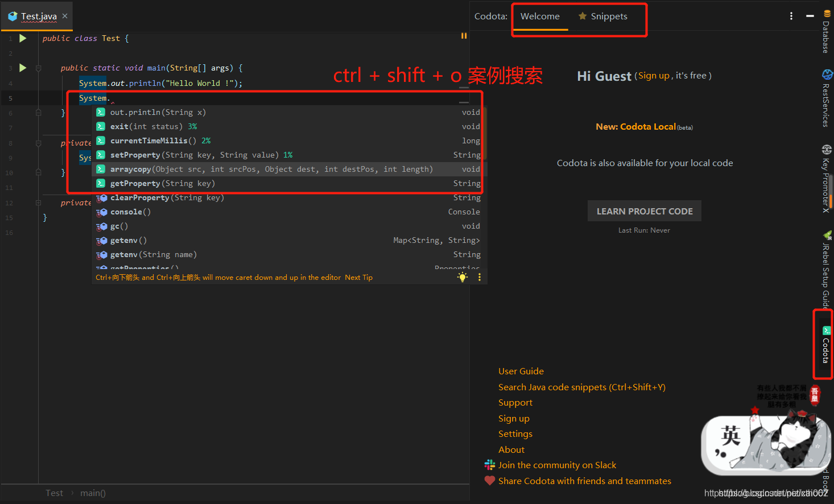This screenshot has height=504, width=834.
Task: Open the Support link
Action: pos(515,402)
